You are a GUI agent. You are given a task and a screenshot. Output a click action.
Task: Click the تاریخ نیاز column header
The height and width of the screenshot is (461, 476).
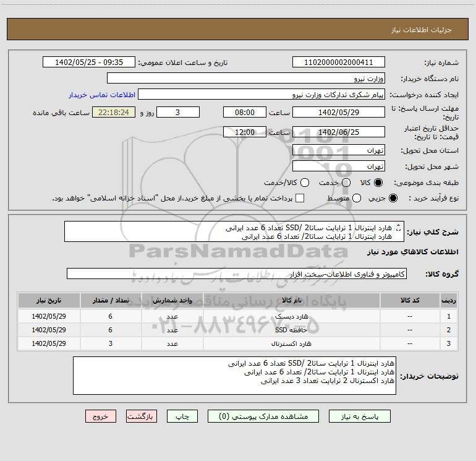[x=49, y=300]
